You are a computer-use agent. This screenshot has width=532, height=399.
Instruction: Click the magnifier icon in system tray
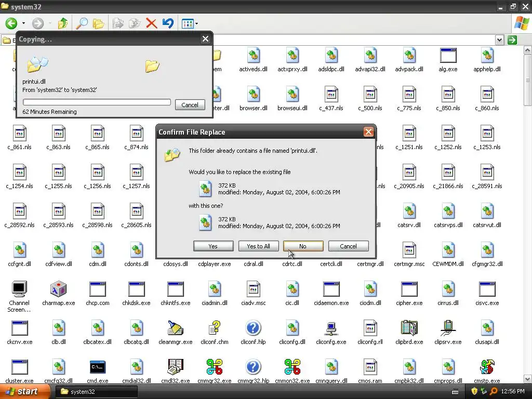(494, 392)
